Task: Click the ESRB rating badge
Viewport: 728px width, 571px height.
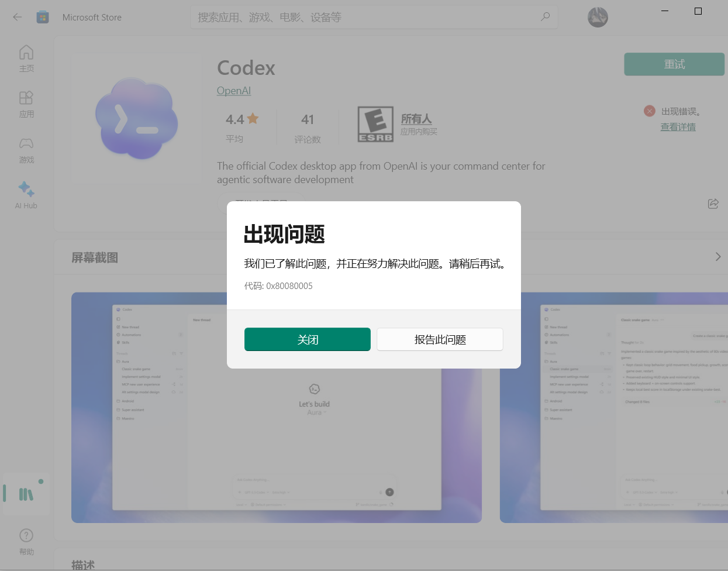Action: [375, 125]
